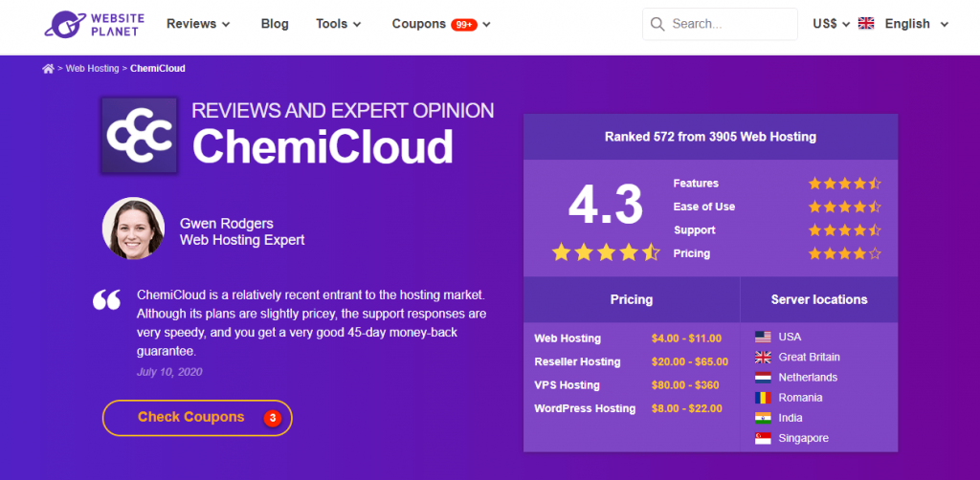Click the Reseller Hosting row label
The height and width of the screenshot is (480, 980).
click(577, 362)
